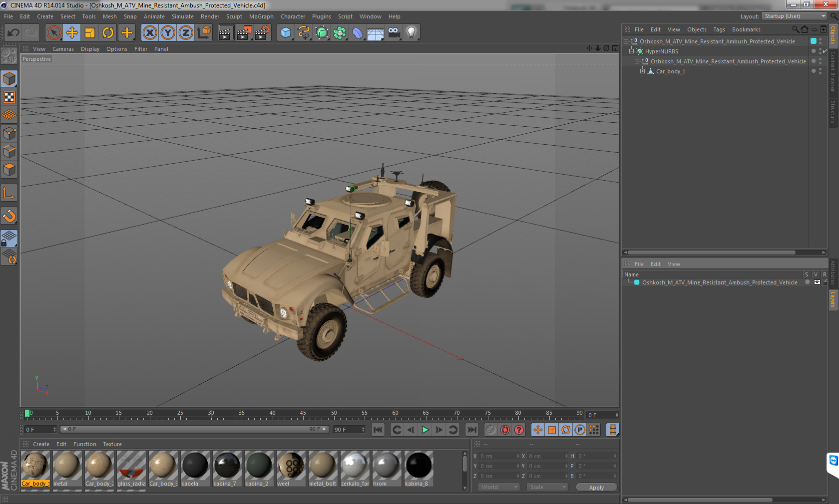
Task: Switch to Edges mode
Action: 9,151
